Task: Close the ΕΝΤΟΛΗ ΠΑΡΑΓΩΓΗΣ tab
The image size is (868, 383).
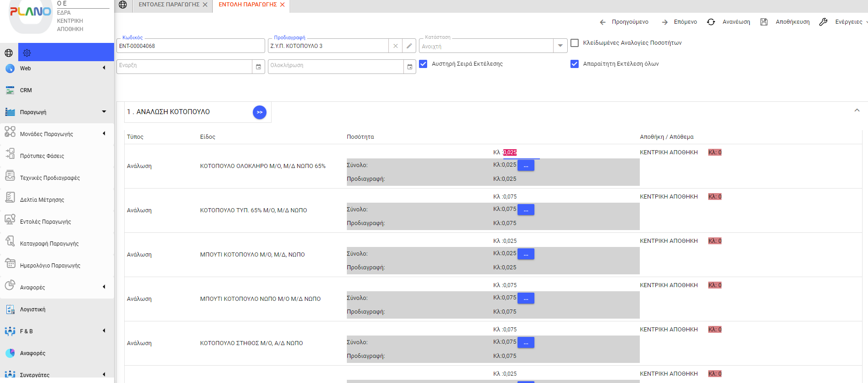Action: pyautogui.click(x=282, y=5)
